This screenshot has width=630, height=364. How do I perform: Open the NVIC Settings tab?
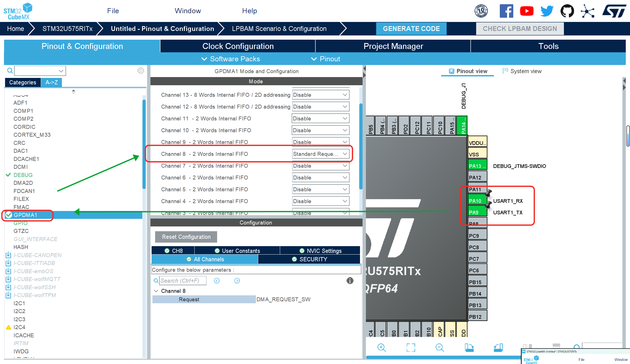(320, 251)
